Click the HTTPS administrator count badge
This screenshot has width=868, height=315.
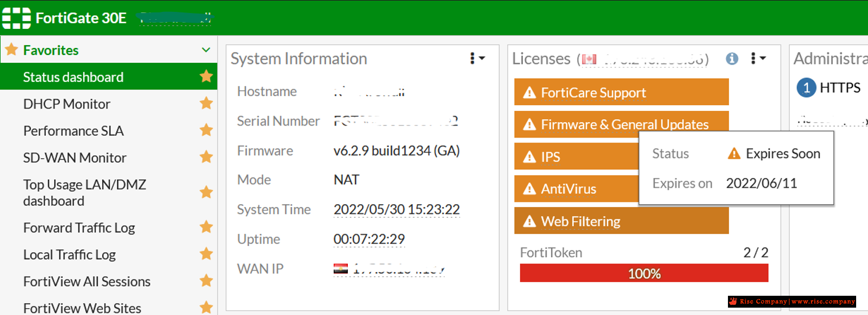806,88
